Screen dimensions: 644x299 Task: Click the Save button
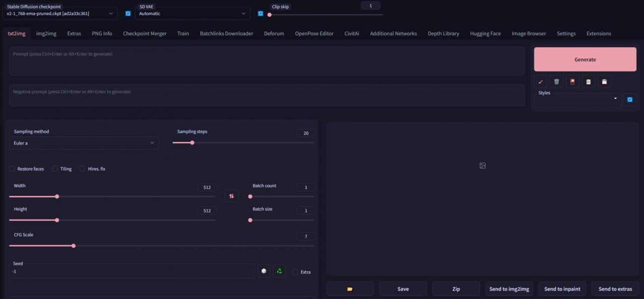pyautogui.click(x=403, y=289)
